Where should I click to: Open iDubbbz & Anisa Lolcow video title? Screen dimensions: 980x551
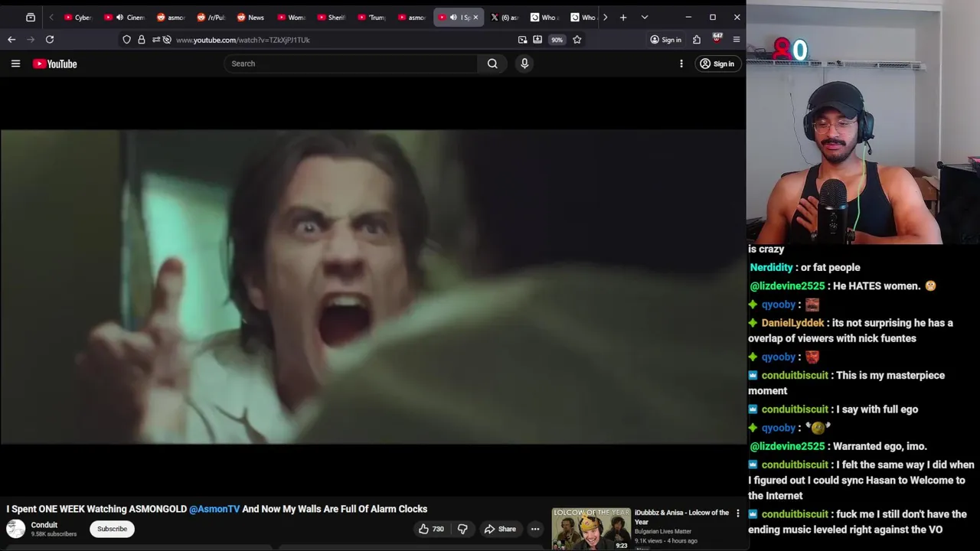click(x=681, y=517)
